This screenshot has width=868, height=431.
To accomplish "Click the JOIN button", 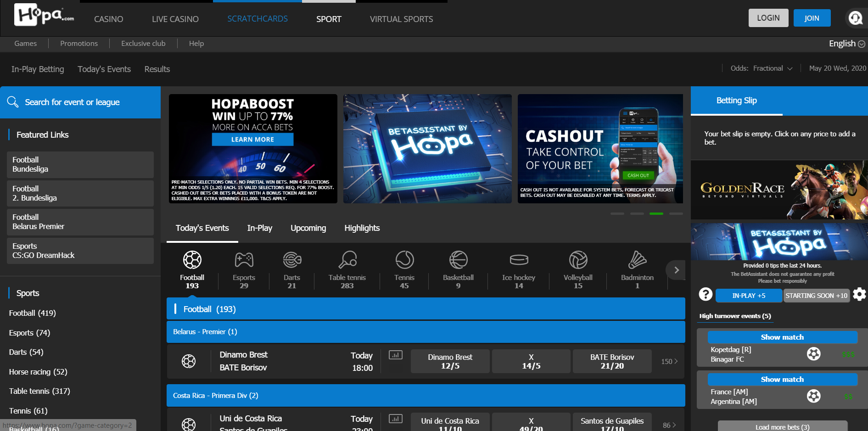I will [x=812, y=18].
